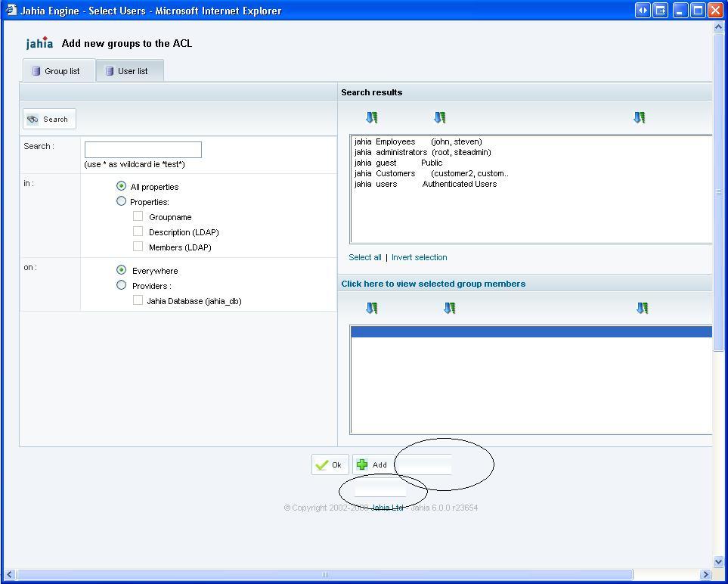Viewport: 728px width, 584px height.
Task: Switch to the User list tab
Action: (129, 71)
